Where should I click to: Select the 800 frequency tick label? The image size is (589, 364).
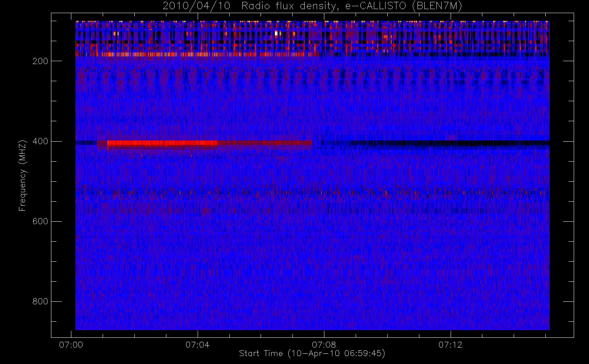(40, 301)
